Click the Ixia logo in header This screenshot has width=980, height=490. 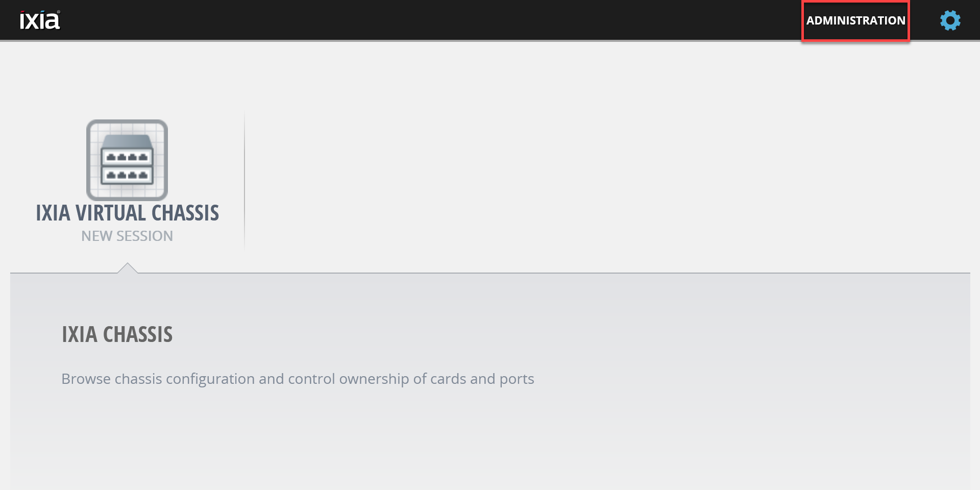click(x=40, y=20)
